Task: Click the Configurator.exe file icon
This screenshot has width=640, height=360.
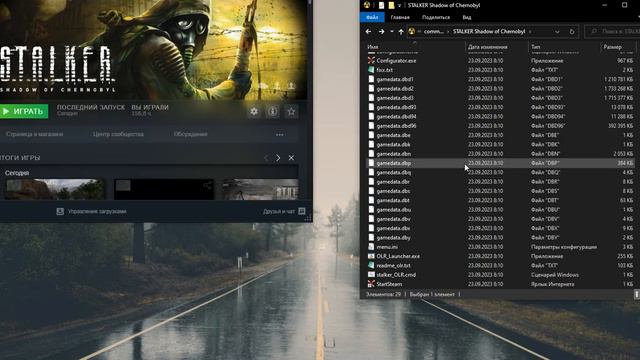Action: pos(371,60)
